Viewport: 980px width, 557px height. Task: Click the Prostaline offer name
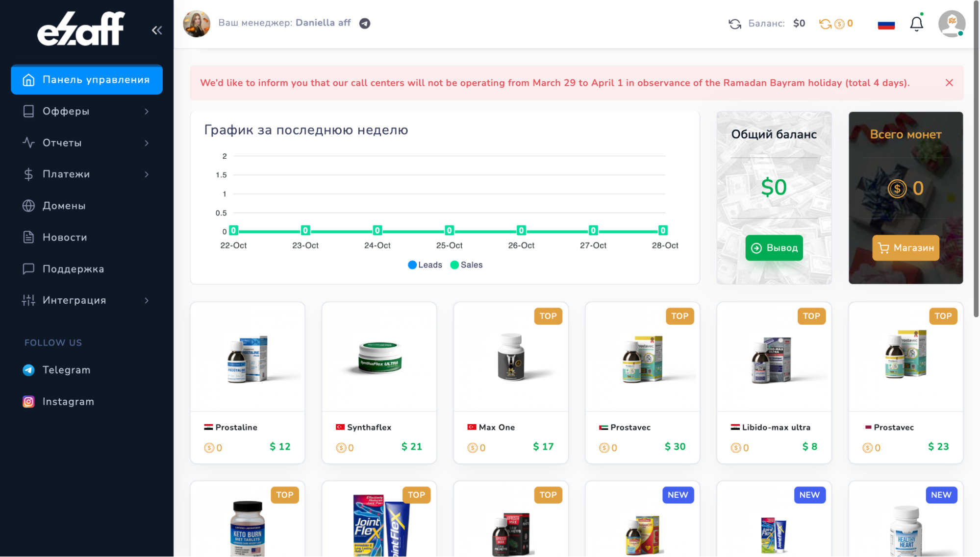[x=236, y=428]
